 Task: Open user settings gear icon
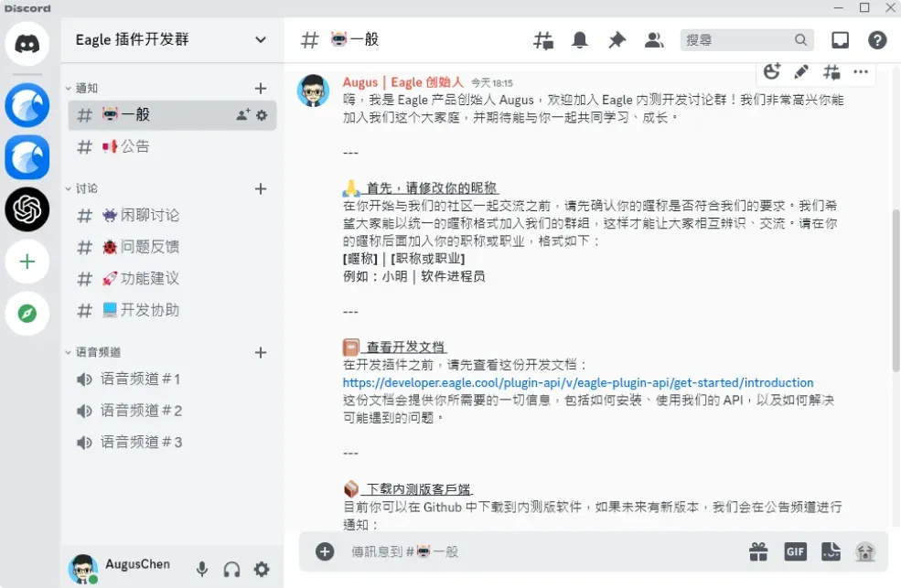tap(262, 569)
